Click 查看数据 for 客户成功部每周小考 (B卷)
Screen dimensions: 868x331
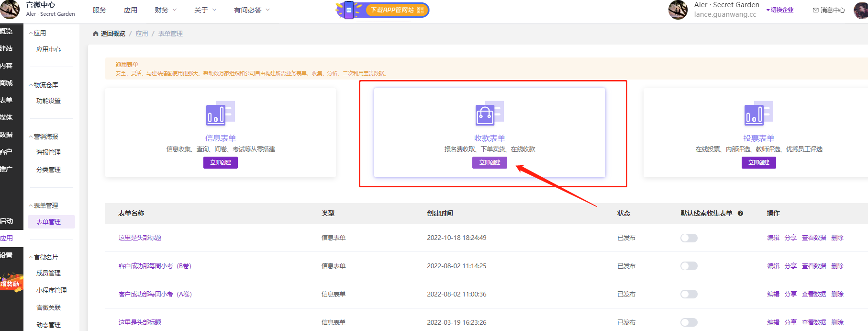[x=813, y=266]
